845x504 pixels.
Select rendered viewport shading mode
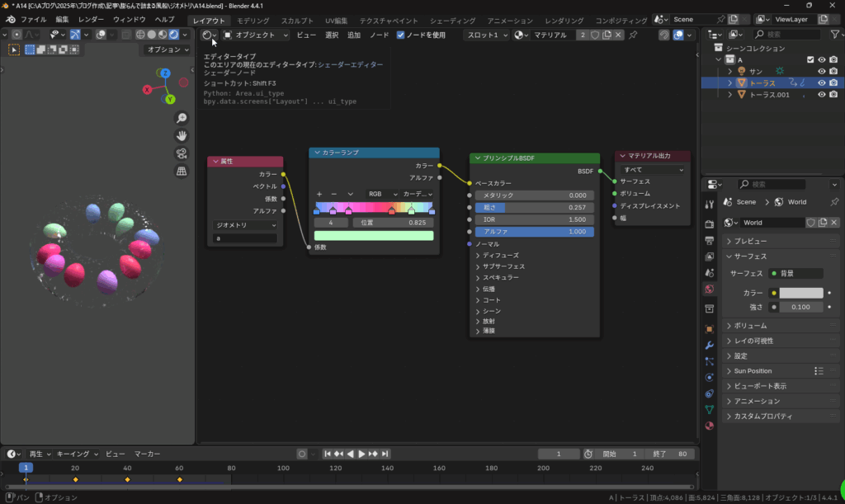point(173,35)
